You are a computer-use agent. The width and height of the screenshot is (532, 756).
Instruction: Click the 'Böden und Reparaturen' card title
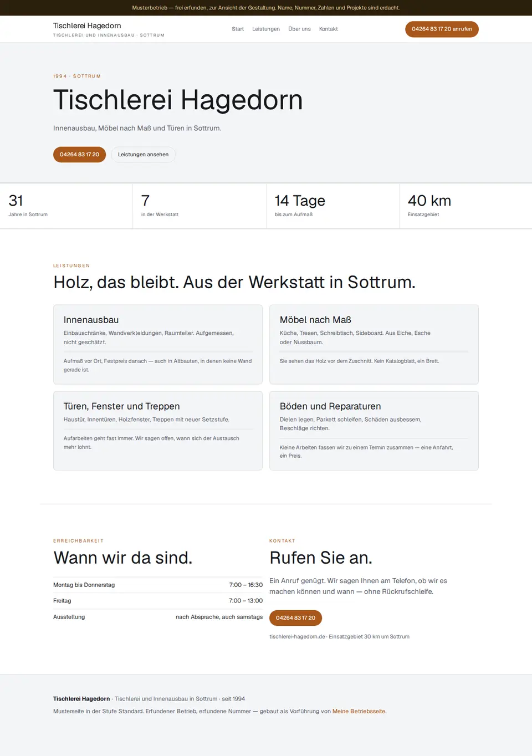click(330, 406)
